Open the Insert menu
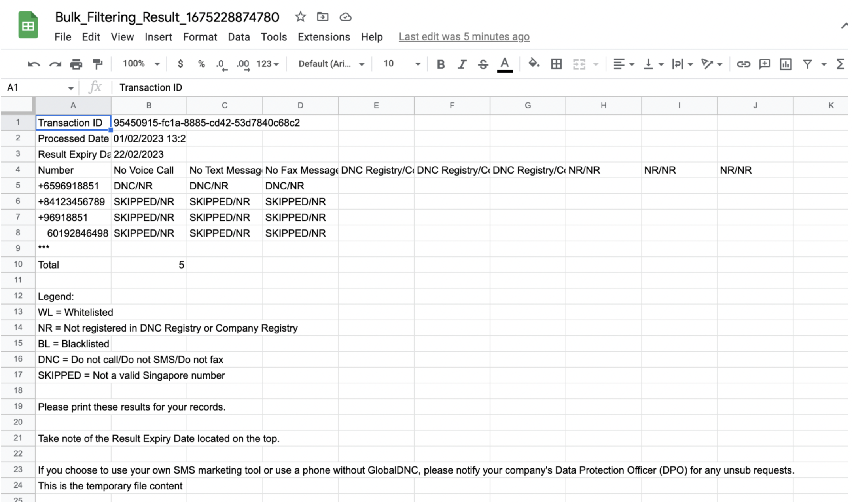852x504 pixels. tap(158, 37)
